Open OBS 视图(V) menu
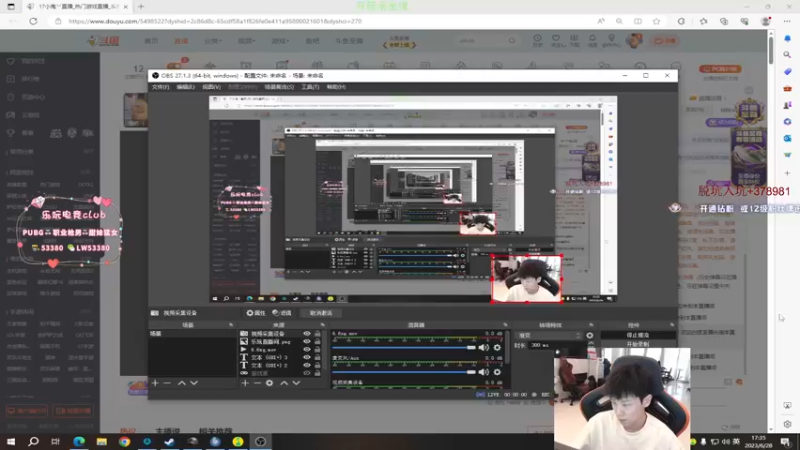 point(211,87)
